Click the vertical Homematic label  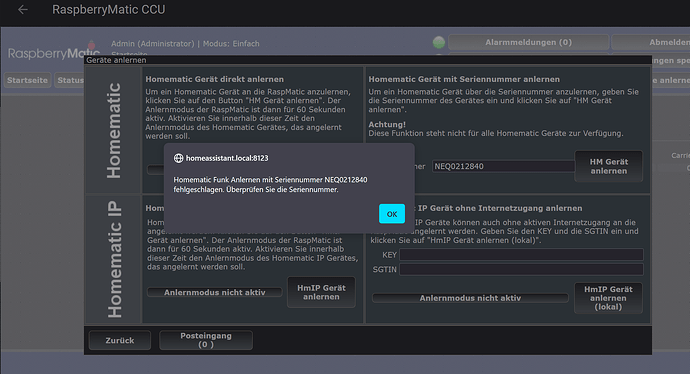click(x=114, y=131)
